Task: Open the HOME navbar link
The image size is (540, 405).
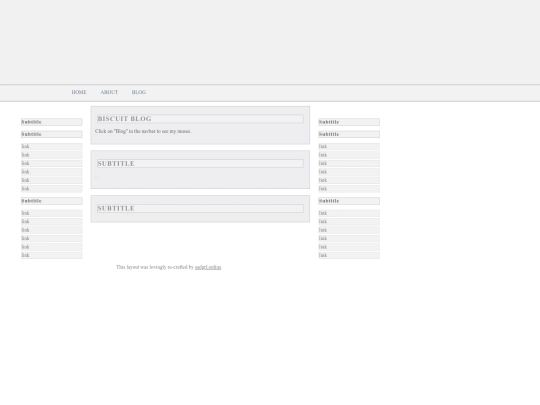Action: [79, 92]
